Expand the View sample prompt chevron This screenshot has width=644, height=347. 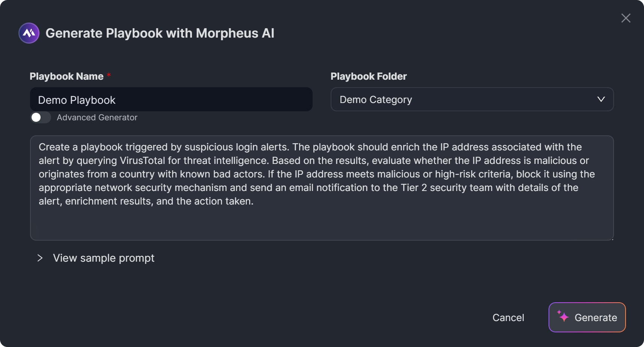(40, 258)
